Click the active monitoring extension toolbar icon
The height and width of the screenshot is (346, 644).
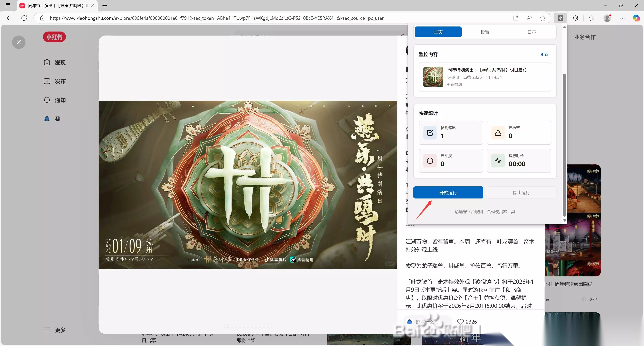click(x=560, y=18)
